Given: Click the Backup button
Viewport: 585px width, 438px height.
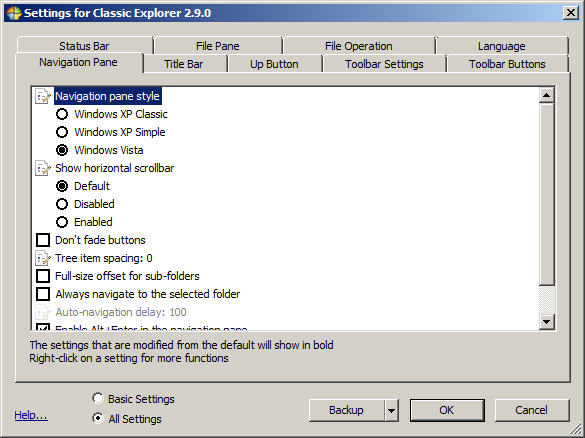Looking at the screenshot, I should click(x=347, y=410).
